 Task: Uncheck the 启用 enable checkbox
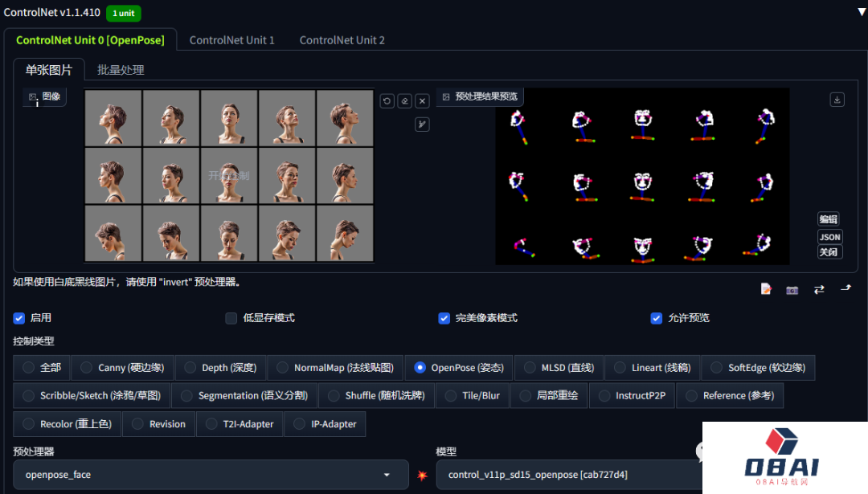click(19, 318)
